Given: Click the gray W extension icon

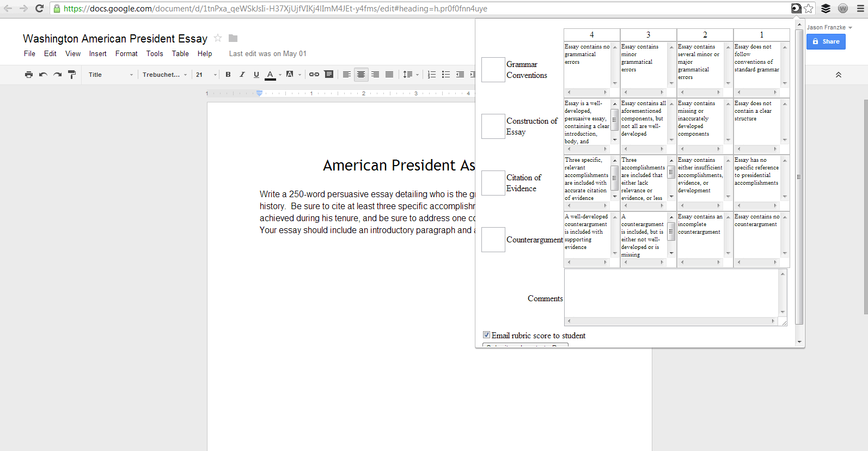Looking at the screenshot, I should [843, 8].
